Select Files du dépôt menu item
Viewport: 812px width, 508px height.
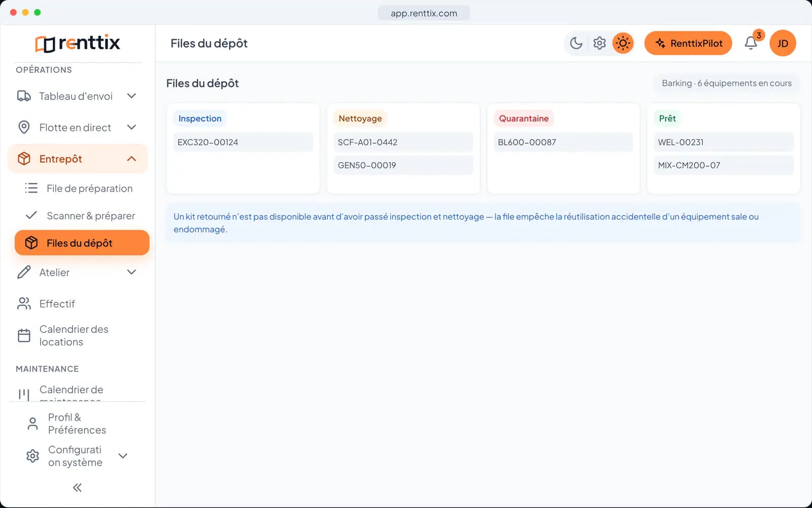[82, 243]
